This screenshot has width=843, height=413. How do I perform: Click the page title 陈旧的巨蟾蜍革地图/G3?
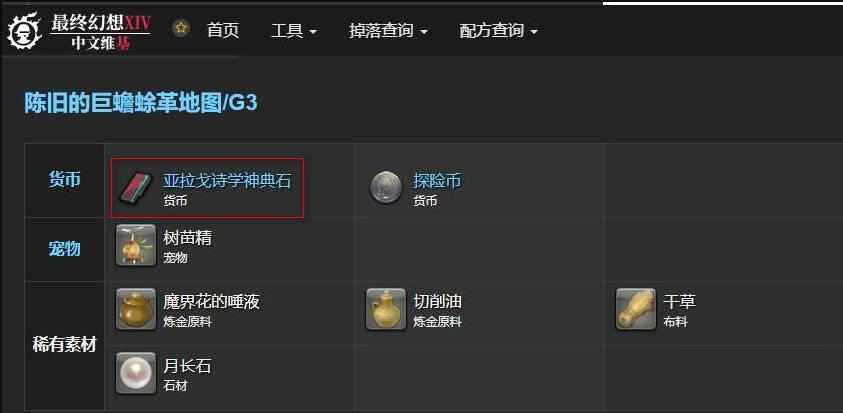coord(141,103)
